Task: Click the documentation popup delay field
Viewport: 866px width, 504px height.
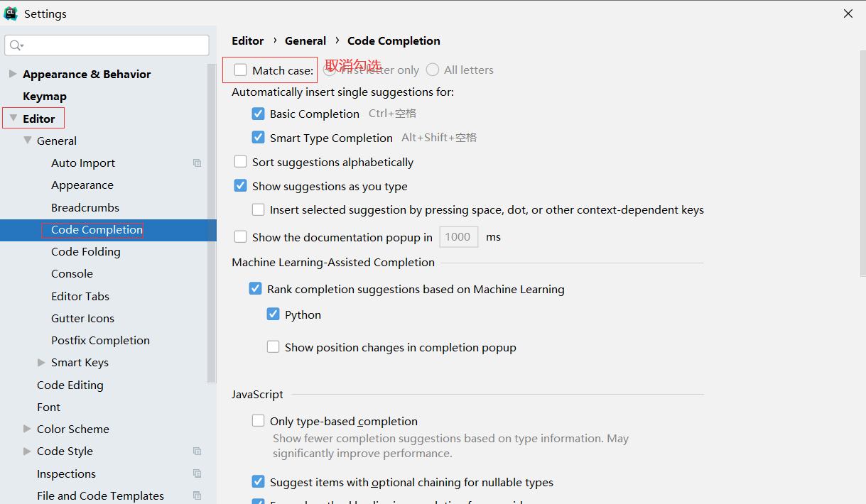Action: (x=458, y=237)
